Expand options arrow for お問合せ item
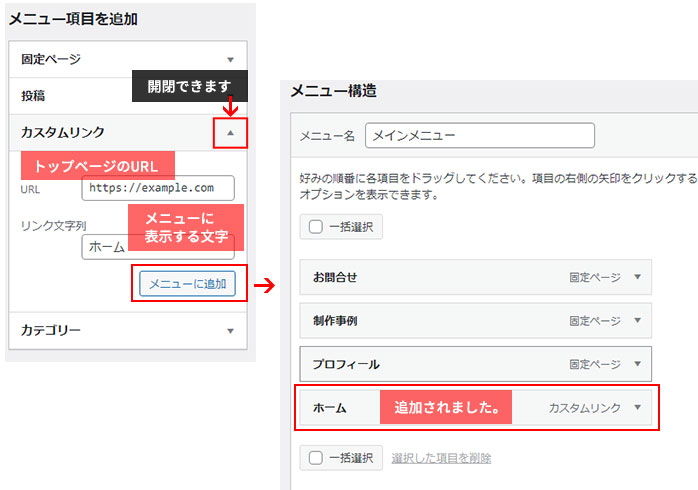This screenshot has height=490, width=698. pos(637,277)
